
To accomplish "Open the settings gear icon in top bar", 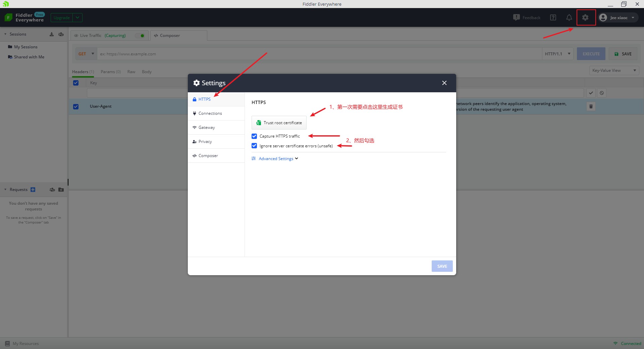I will coord(585,17).
